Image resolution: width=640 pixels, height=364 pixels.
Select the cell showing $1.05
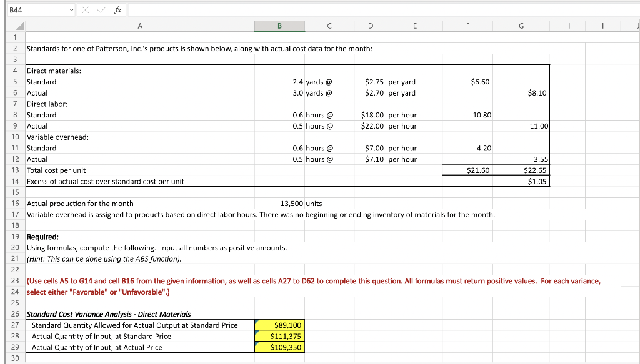coord(521,180)
